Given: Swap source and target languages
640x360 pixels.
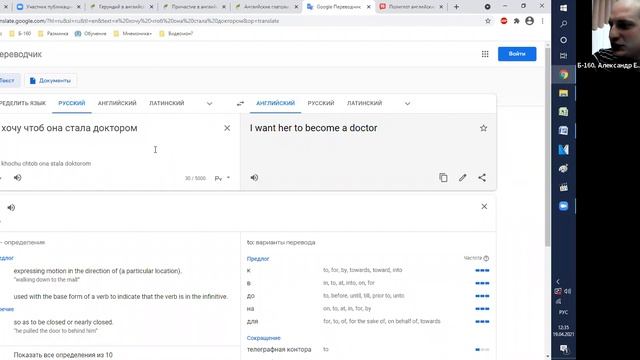Looking at the screenshot, I should 240,104.
